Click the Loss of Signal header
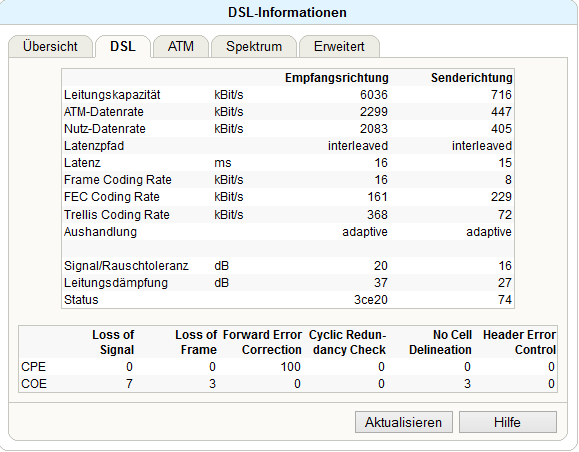 click(x=113, y=342)
